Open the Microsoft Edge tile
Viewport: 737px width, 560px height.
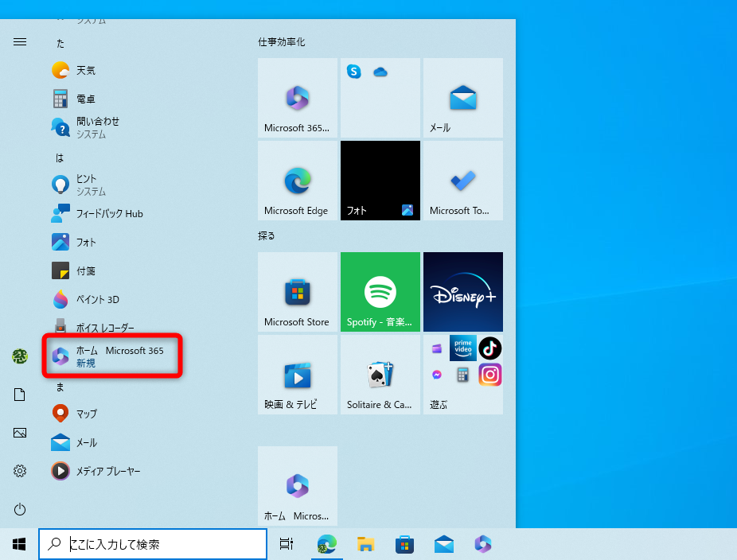point(298,181)
